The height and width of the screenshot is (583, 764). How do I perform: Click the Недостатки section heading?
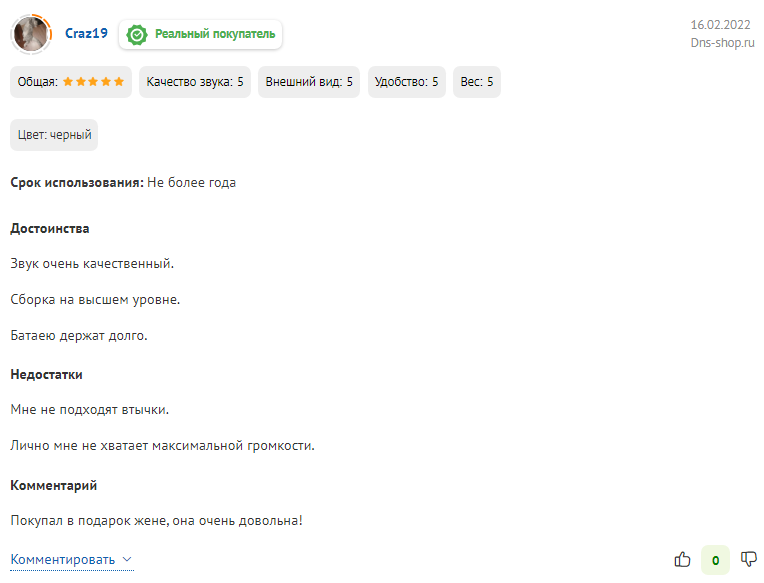pos(46,375)
